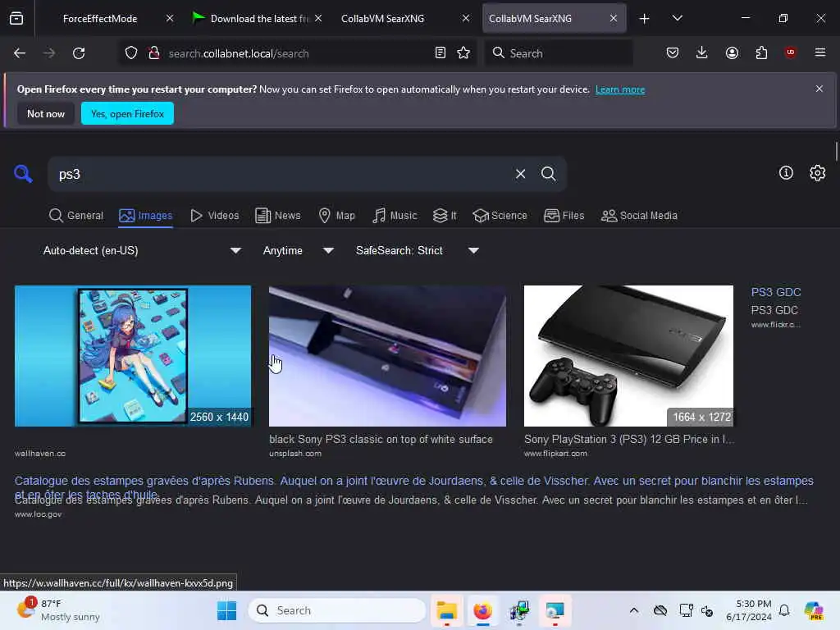840x630 pixels.
Task: Open File Explorer from taskbar
Action: coord(446,610)
